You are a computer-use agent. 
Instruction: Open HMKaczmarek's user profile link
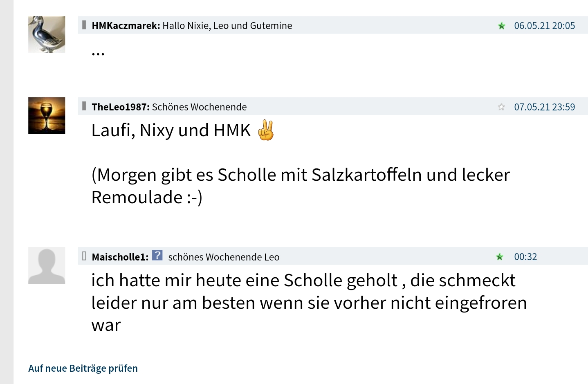click(x=126, y=26)
